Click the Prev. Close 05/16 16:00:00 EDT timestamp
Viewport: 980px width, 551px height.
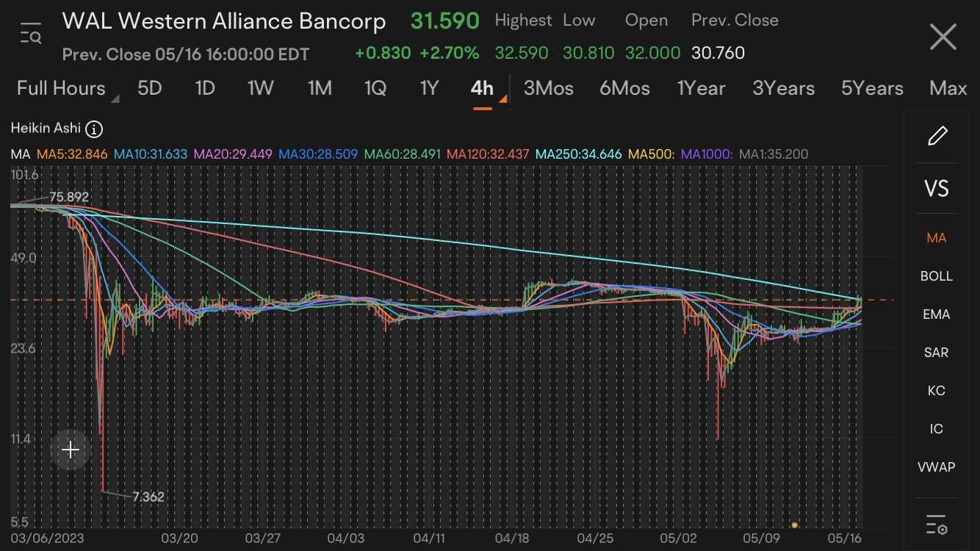click(x=186, y=54)
